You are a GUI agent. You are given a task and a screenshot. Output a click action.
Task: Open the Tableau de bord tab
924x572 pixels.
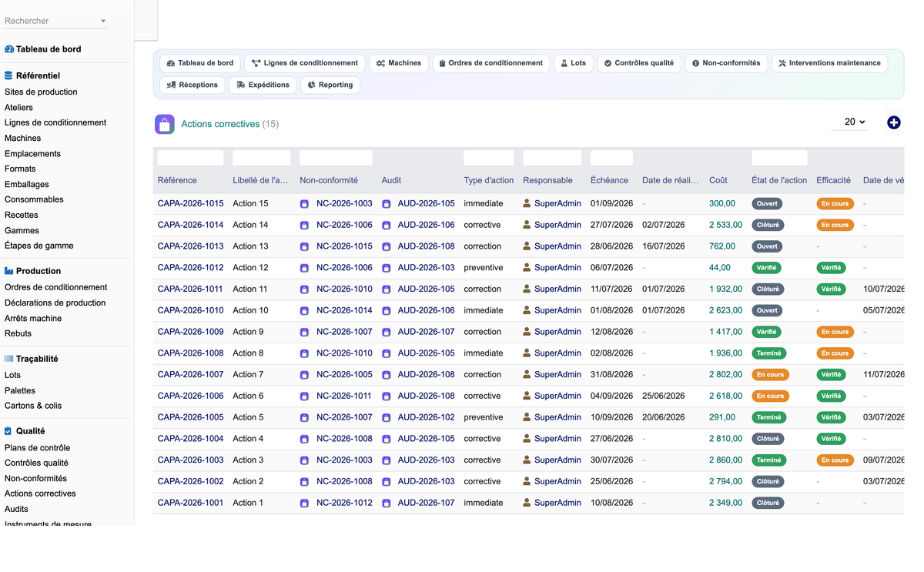tap(200, 63)
